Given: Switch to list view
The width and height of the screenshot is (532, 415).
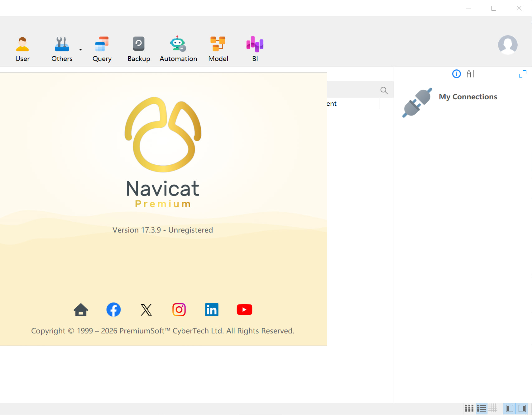Looking at the screenshot, I should click(482, 408).
